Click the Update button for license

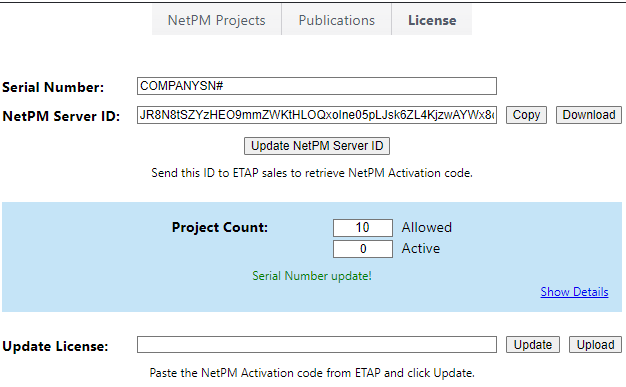pyautogui.click(x=533, y=345)
